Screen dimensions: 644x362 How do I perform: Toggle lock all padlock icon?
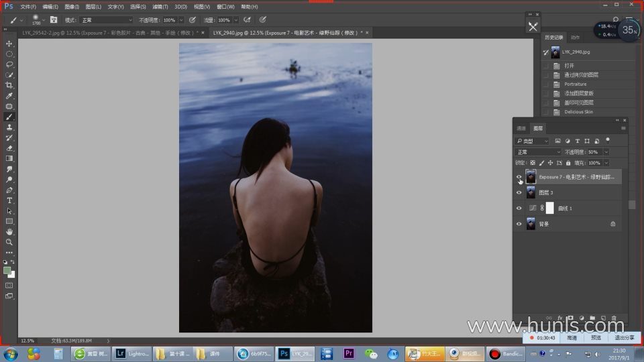pyautogui.click(x=568, y=163)
